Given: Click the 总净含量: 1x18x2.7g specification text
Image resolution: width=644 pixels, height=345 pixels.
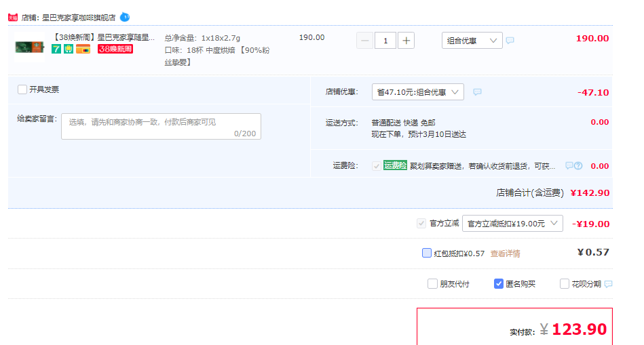Looking at the screenshot, I should tap(202, 38).
